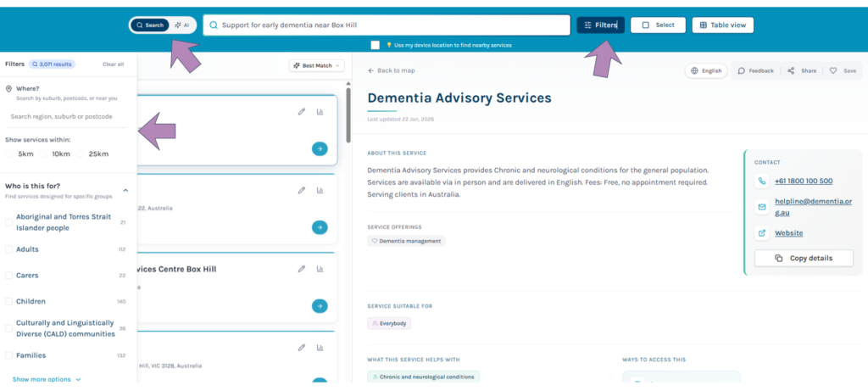Save this service with heart icon
This screenshot has width=868, height=391.
(843, 70)
